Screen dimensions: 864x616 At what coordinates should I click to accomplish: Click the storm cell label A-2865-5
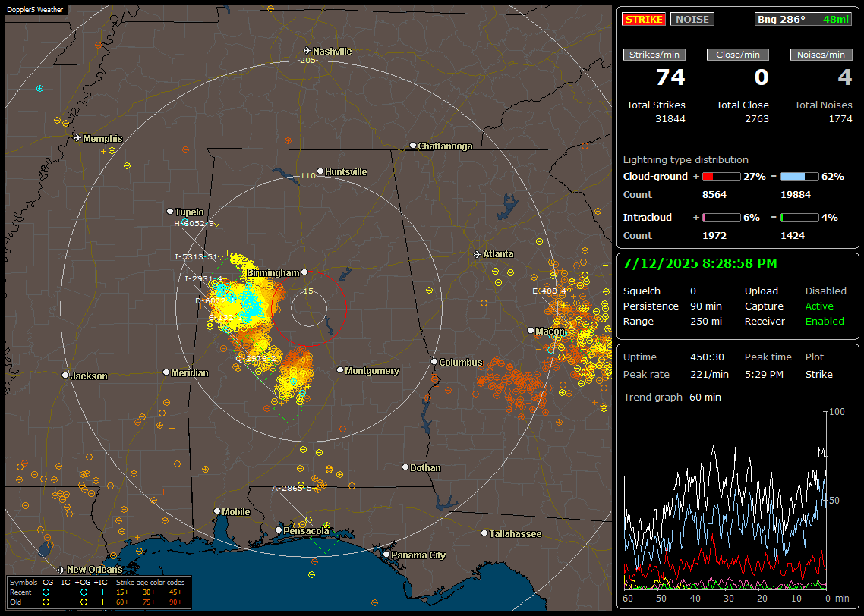(292, 488)
